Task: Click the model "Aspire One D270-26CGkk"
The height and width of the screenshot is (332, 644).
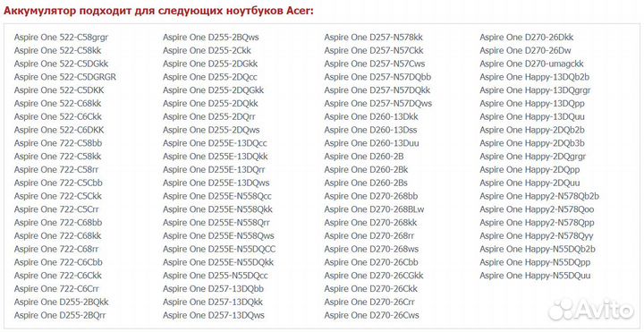Action: coord(374,276)
